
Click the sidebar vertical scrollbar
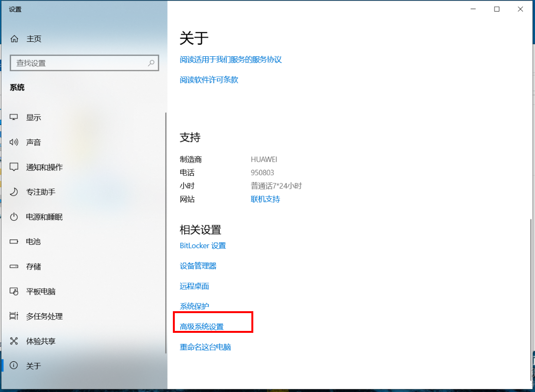click(x=166, y=233)
